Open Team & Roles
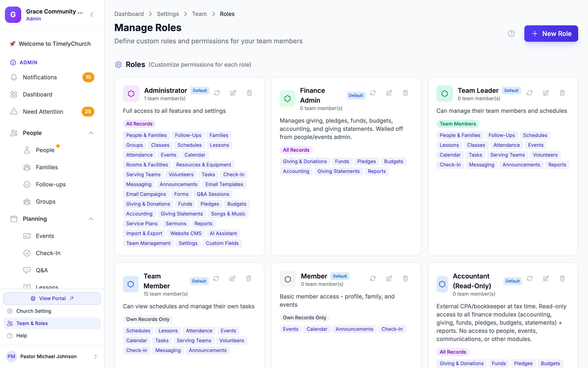 [x=52, y=323]
